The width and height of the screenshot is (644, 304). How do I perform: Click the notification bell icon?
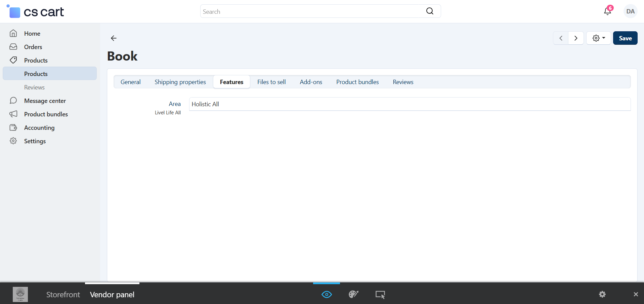607,11
